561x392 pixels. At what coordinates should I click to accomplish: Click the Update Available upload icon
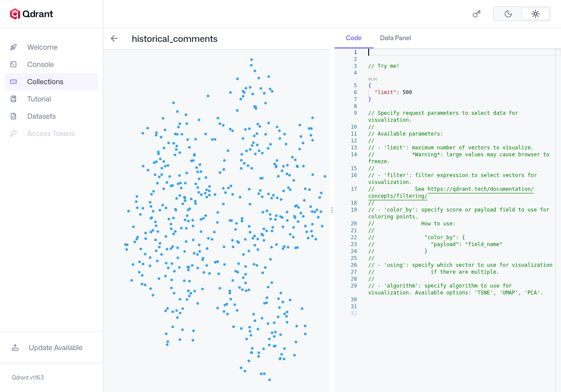pos(15,348)
